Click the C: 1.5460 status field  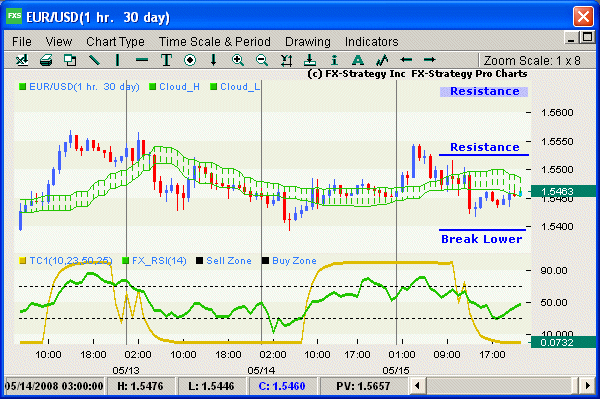coord(282,386)
